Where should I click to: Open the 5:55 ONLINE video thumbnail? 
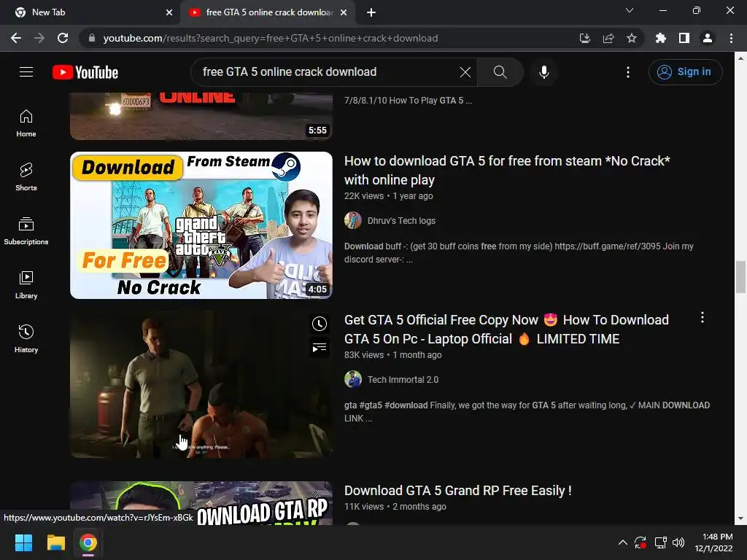201,116
